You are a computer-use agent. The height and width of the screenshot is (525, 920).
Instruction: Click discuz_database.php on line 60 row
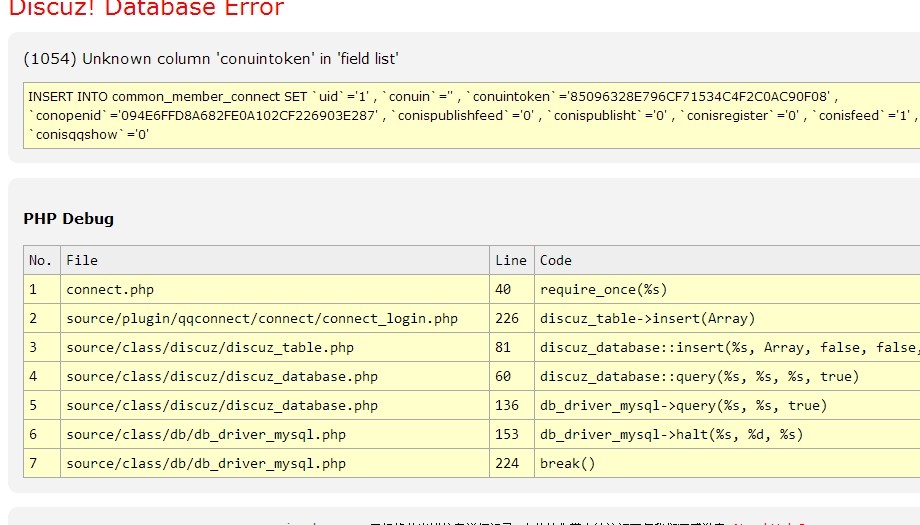click(x=222, y=376)
